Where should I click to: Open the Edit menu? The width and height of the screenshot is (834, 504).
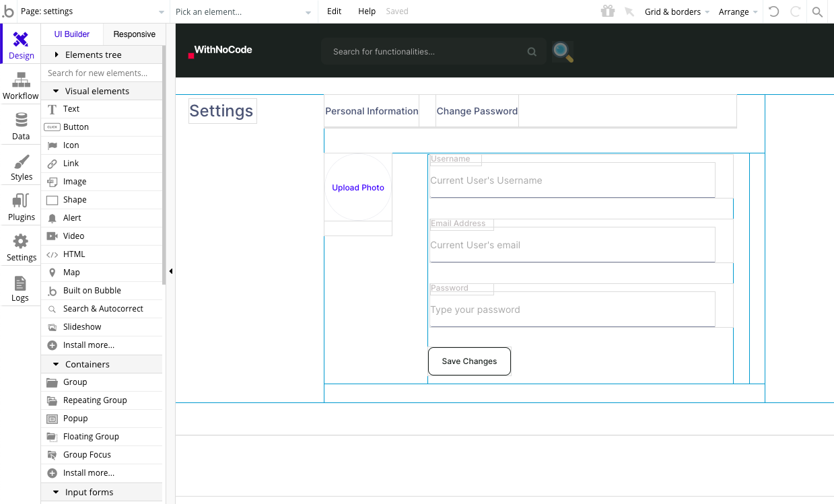334,11
